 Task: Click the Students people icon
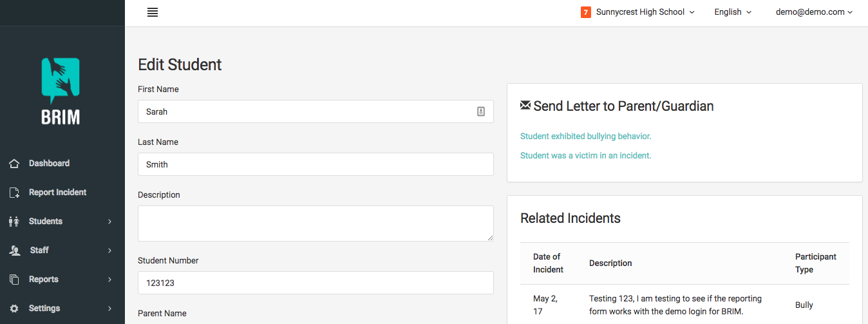tap(14, 222)
